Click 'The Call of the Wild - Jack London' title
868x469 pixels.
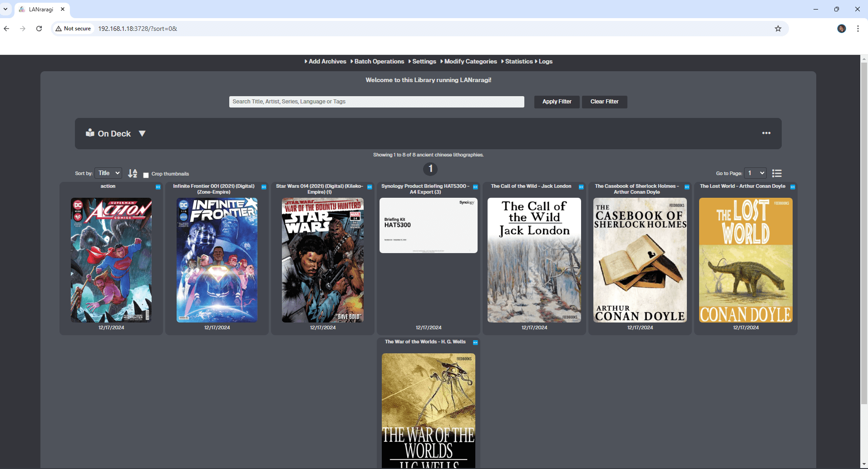[x=531, y=186]
